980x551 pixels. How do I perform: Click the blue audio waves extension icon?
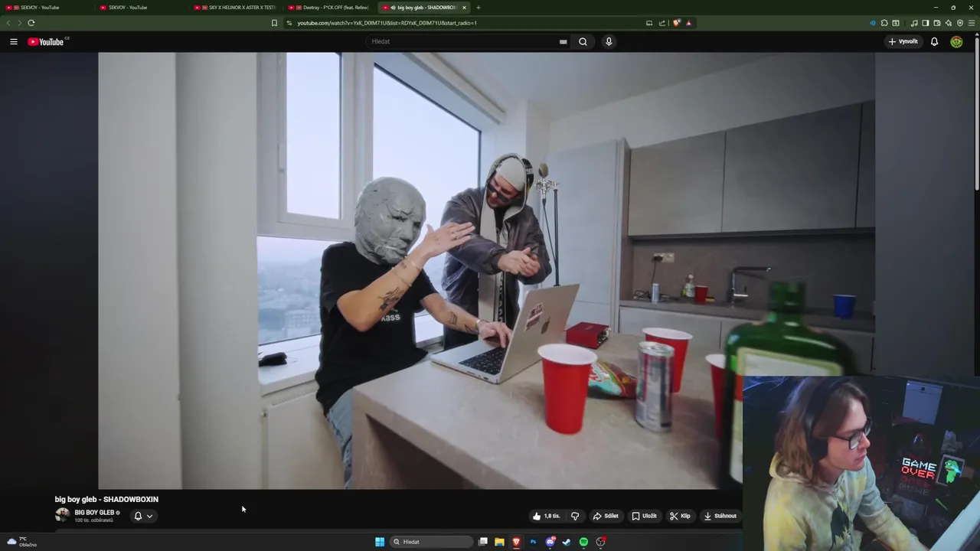pyautogui.click(x=873, y=23)
